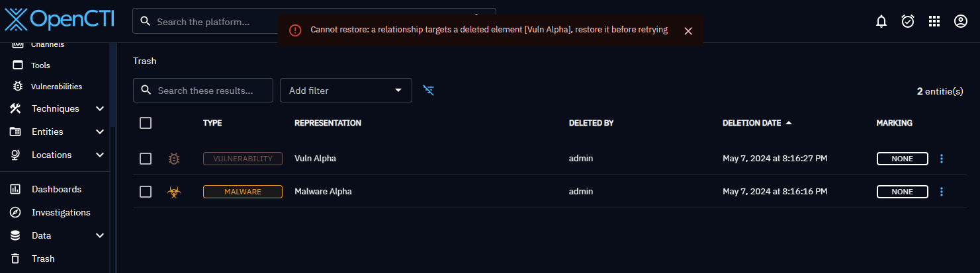The height and width of the screenshot is (273, 980).
Task: Open the Vulnerabilities sidebar link
Action: tap(56, 86)
